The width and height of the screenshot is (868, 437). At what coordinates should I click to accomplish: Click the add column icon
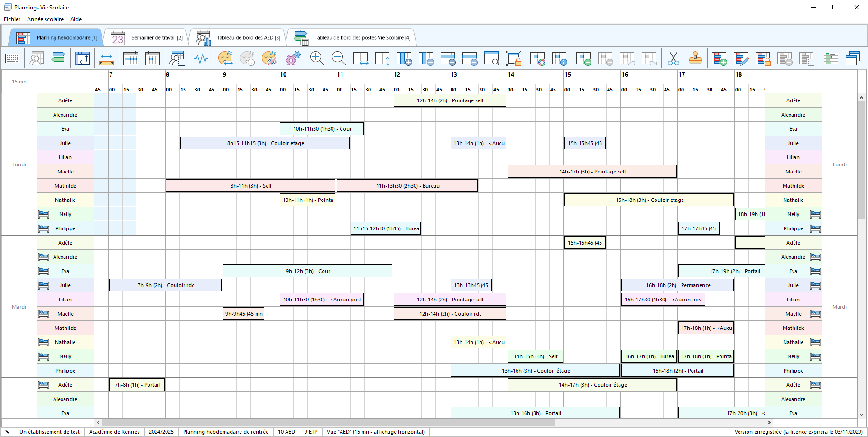point(404,58)
